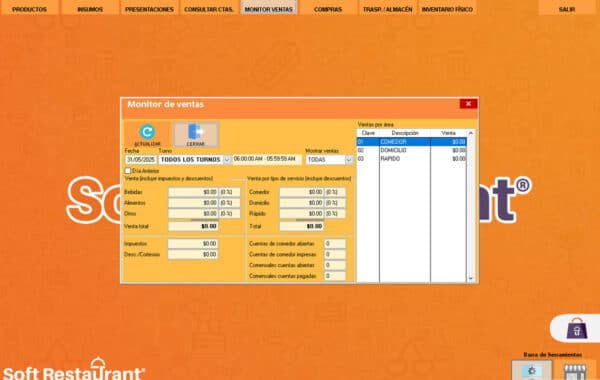Click the Actualizar refresh icon
The height and width of the screenshot is (380, 600).
(x=147, y=132)
